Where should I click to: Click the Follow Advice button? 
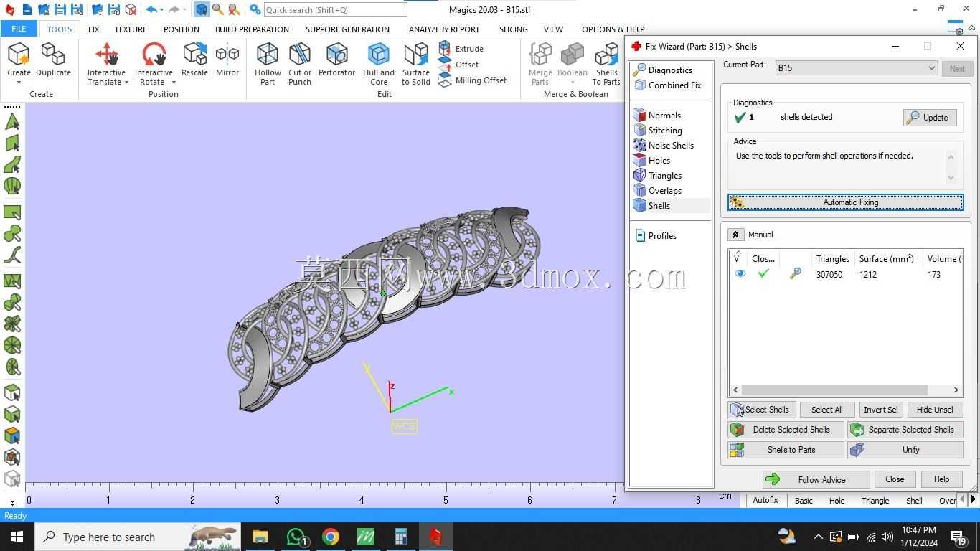(816, 480)
